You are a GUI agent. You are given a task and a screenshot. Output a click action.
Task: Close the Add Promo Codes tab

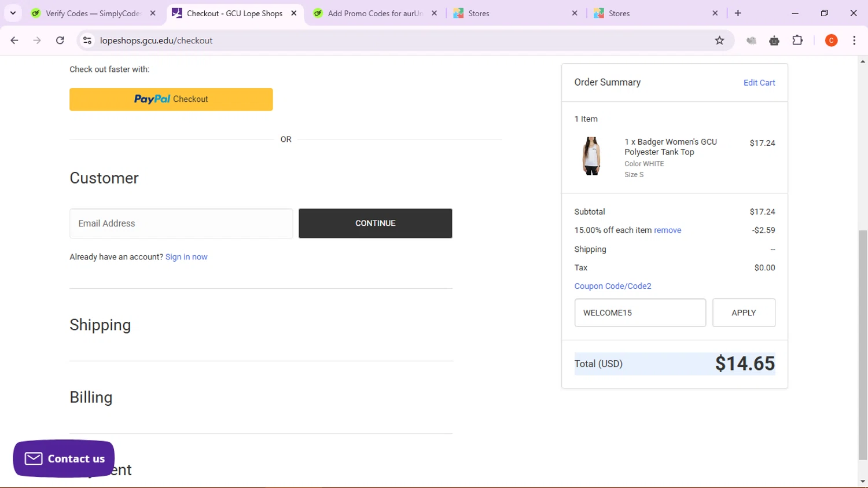tap(434, 13)
